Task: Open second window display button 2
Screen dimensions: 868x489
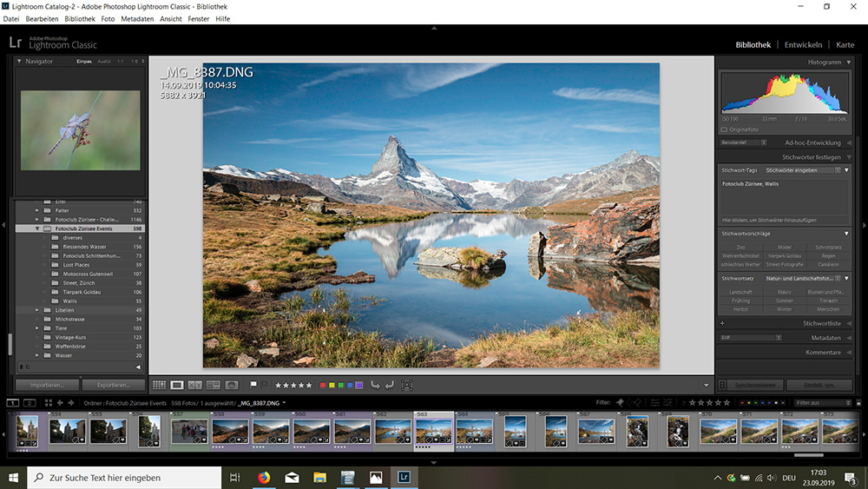Action: point(30,403)
